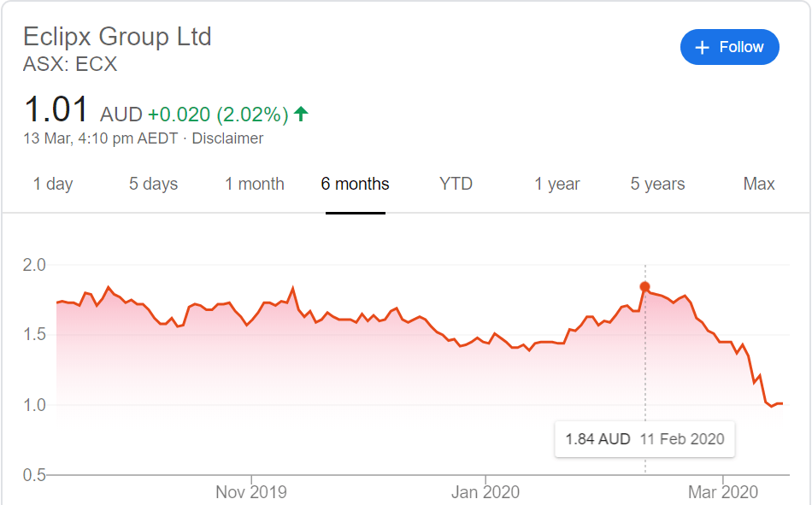Click the ASX: ECX ticker text
The image size is (812, 505).
(70, 64)
